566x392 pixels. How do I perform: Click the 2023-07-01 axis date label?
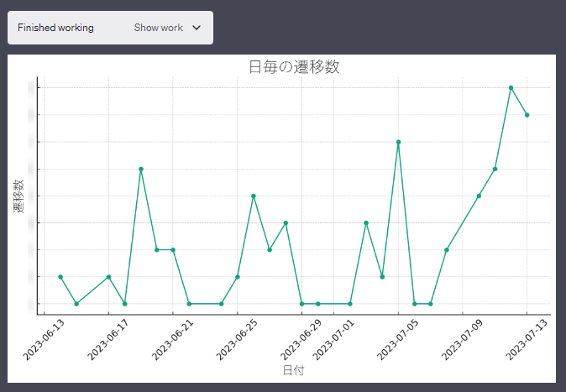click(333, 340)
